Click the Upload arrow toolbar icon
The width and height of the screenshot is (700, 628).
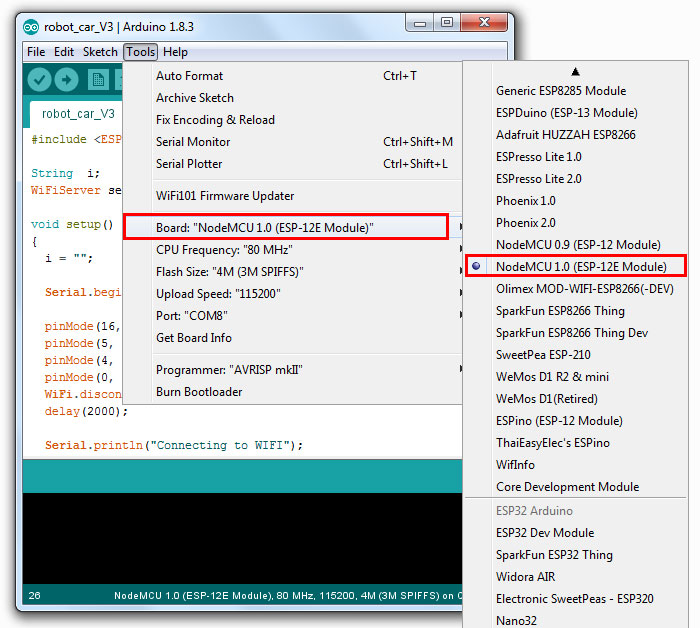pos(67,80)
